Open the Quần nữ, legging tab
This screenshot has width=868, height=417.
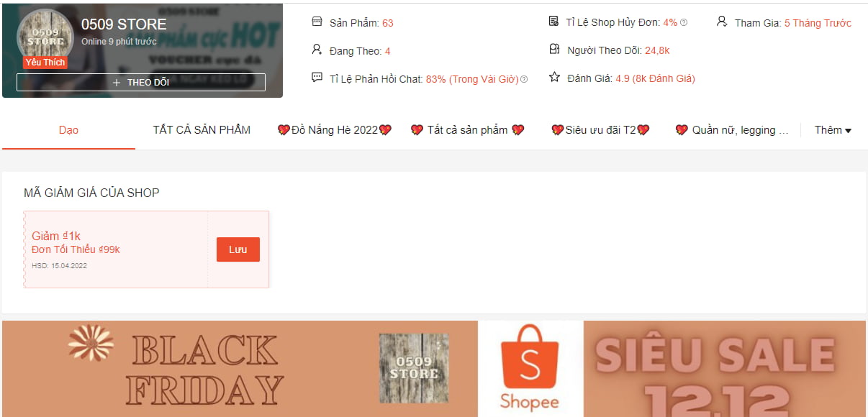pos(732,130)
